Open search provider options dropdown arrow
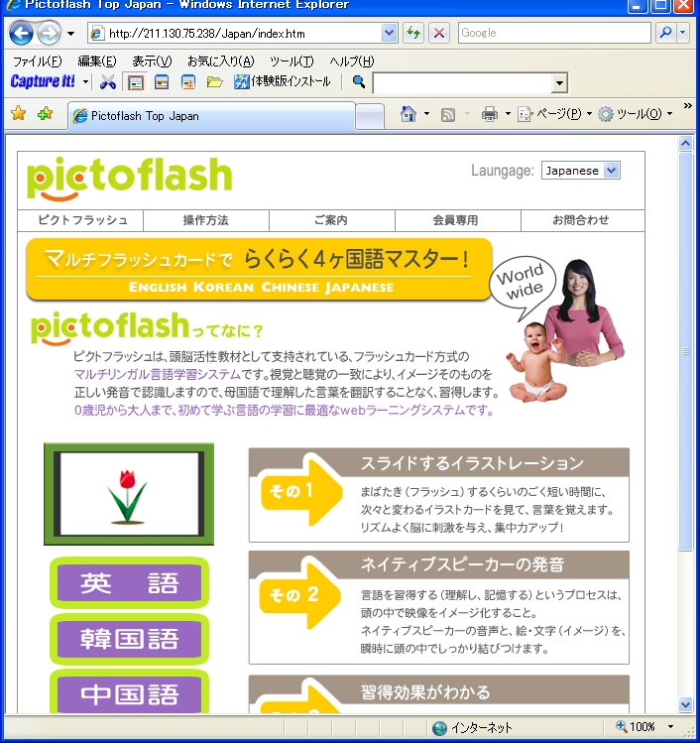The height and width of the screenshot is (743, 700). 682,33
